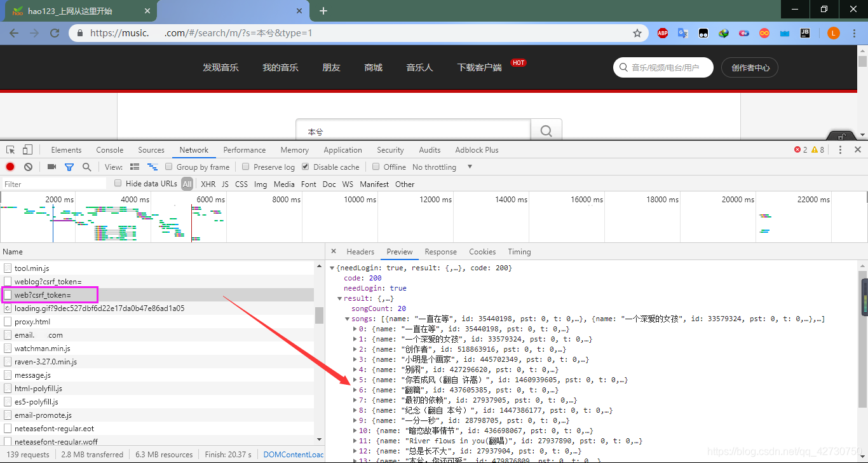868x463 pixels.
Task: Enable the Preserve log checkbox
Action: pyautogui.click(x=246, y=167)
